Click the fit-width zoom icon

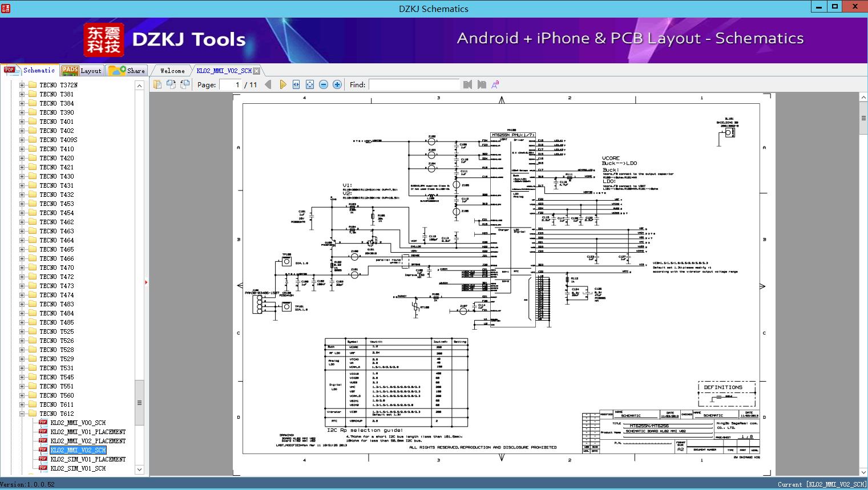click(296, 84)
